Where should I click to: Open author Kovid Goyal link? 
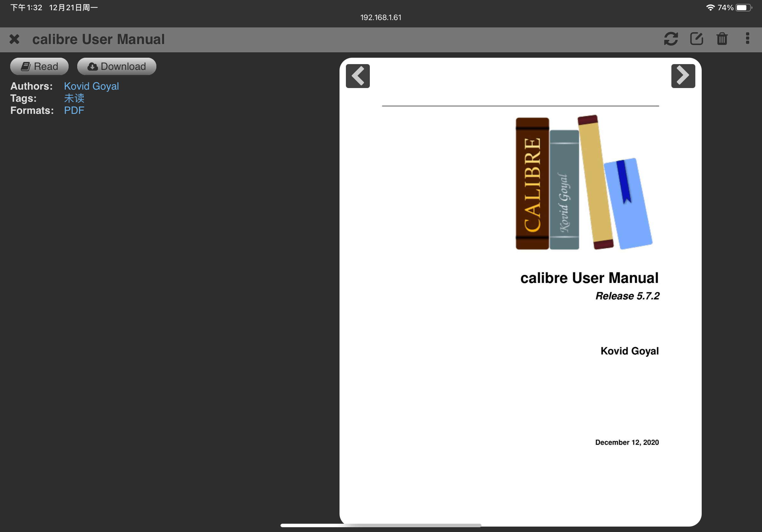(91, 86)
